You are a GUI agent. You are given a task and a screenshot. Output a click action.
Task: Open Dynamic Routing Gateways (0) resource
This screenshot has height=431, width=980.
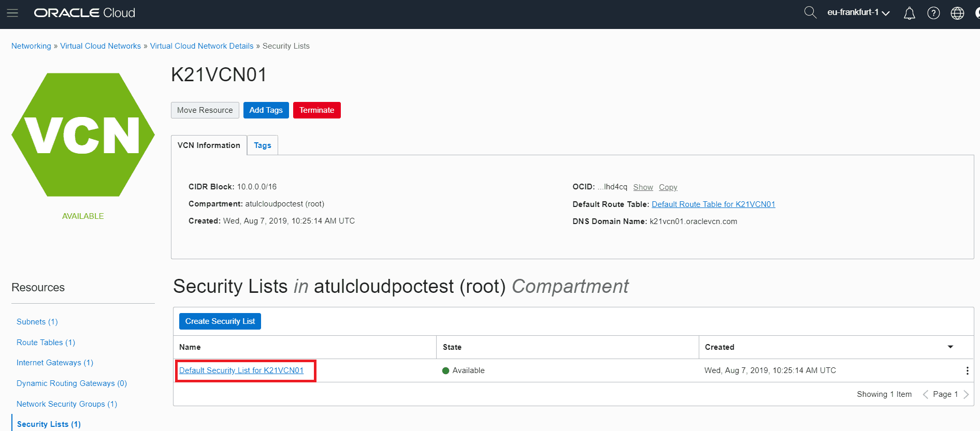pos(71,383)
